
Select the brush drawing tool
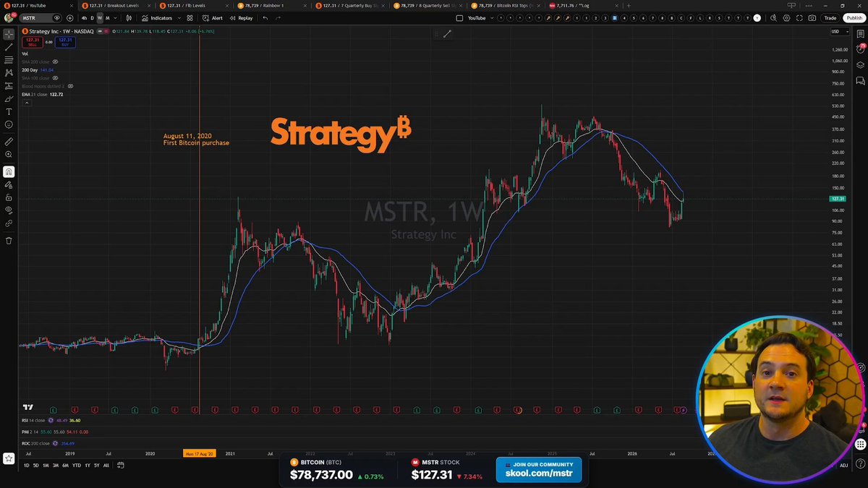9,98
